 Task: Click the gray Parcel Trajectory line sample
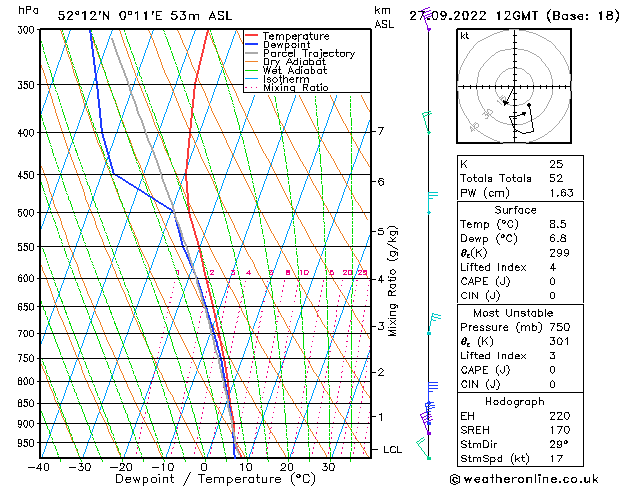point(252,53)
